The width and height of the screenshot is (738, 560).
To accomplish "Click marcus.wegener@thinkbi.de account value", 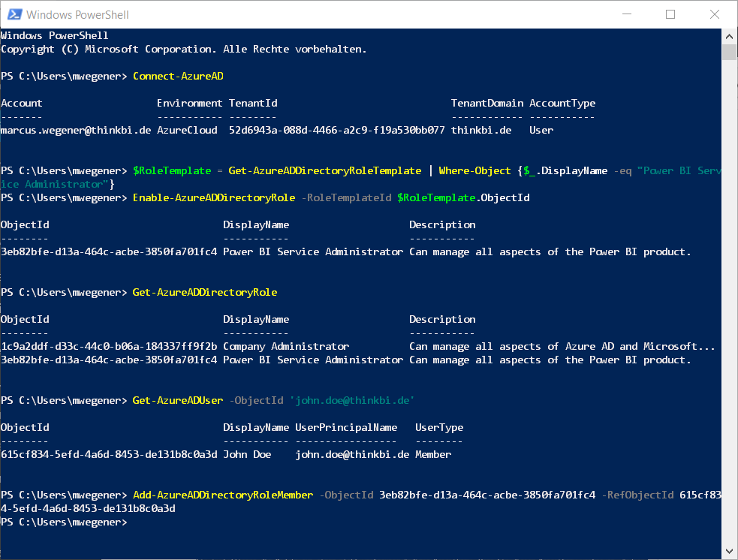I will point(76,131).
